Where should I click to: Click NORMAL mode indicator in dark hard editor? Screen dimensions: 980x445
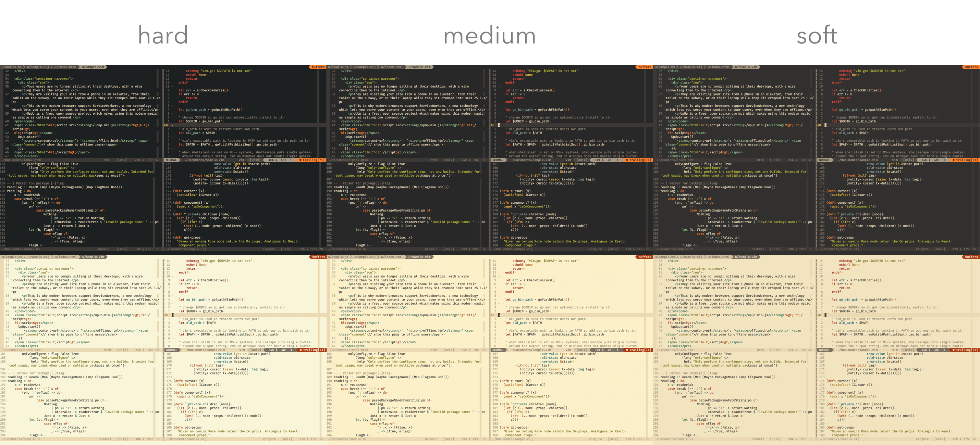point(171,160)
